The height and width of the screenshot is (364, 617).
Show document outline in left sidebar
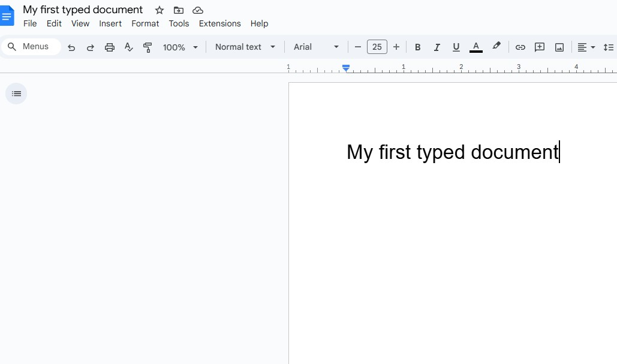pos(16,94)
